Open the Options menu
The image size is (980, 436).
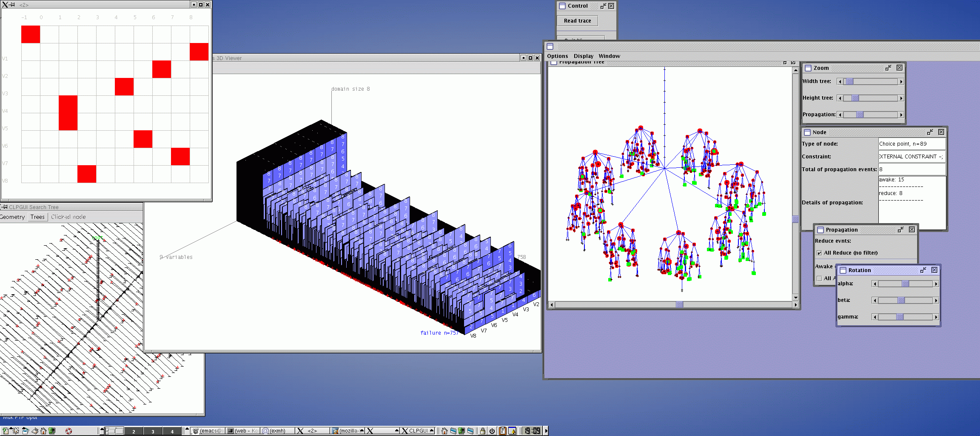coord(557,56)
